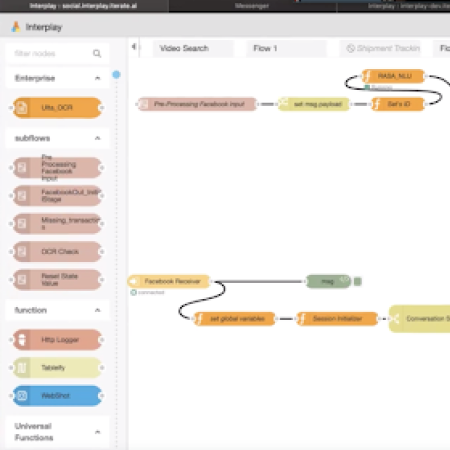This screenshot has width=450, height=450.
Task: Select the OCR Check subflow node icon
Action: 22,251
